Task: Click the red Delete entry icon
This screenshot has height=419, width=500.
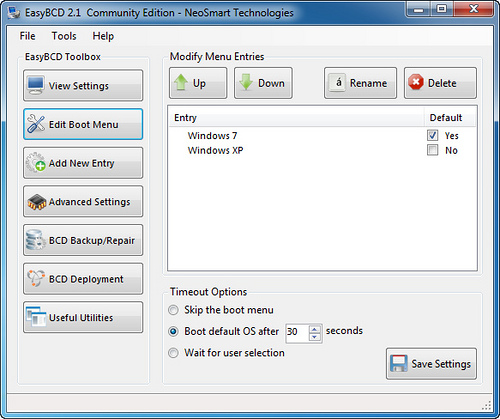Action: tap(416, 82)
